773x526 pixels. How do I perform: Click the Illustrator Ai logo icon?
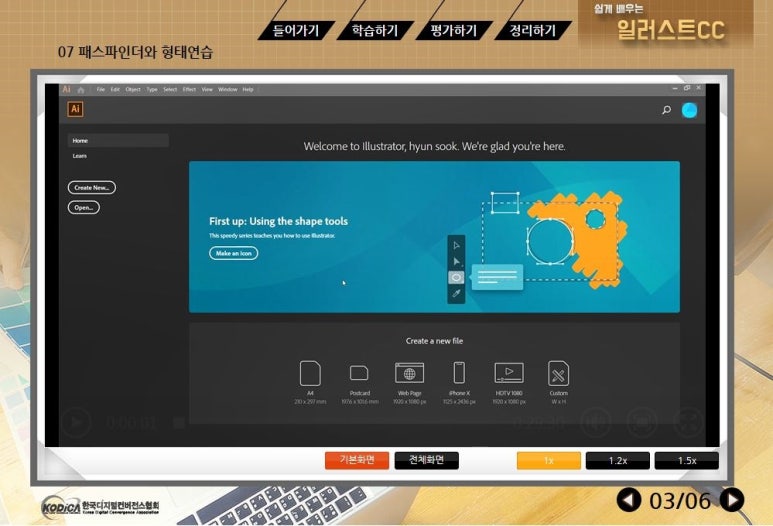tap(75, 109)
